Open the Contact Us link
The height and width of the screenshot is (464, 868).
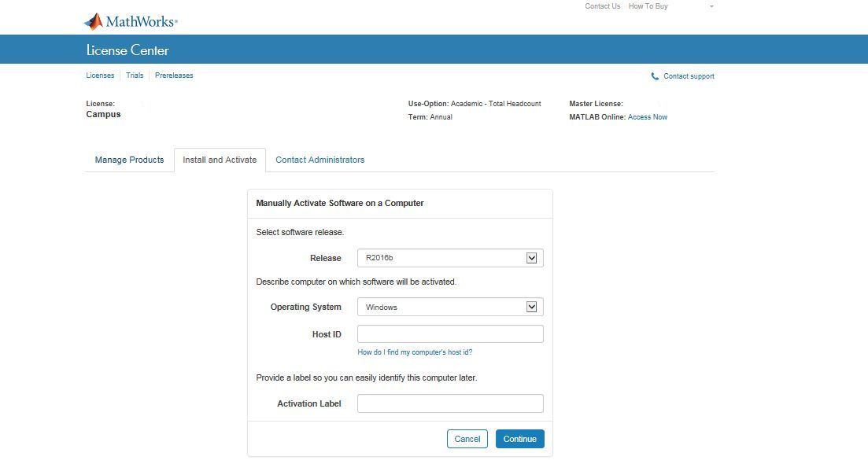pyautogui.click(x=602, y=6)
